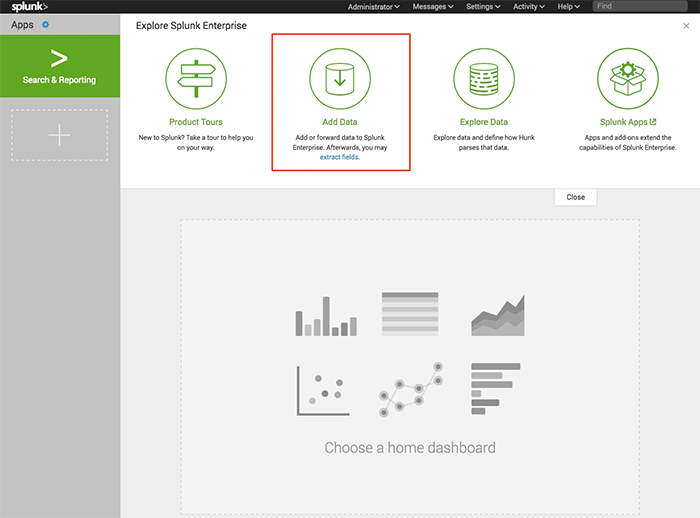Dismiss Explore panel with the X icon
700x518 pixels.
coord(686,26)
